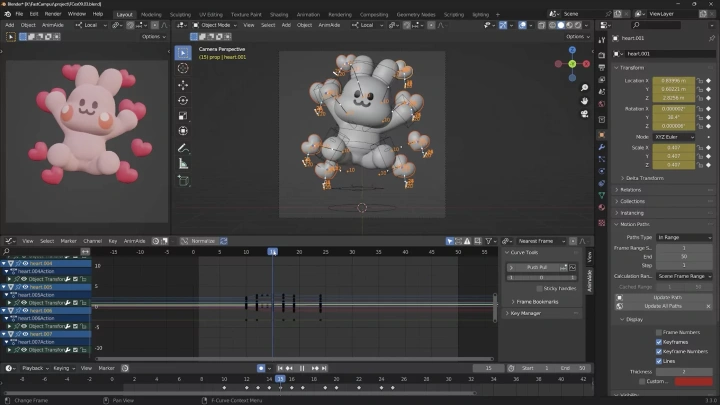Open the Render menu

pyautogui.click(x=53, y=14)
